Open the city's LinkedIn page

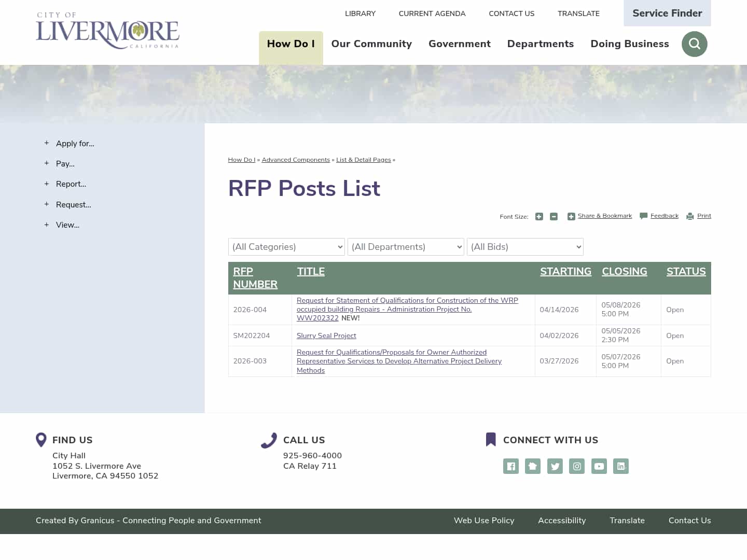pyautogui.click(x=621, y=466)
